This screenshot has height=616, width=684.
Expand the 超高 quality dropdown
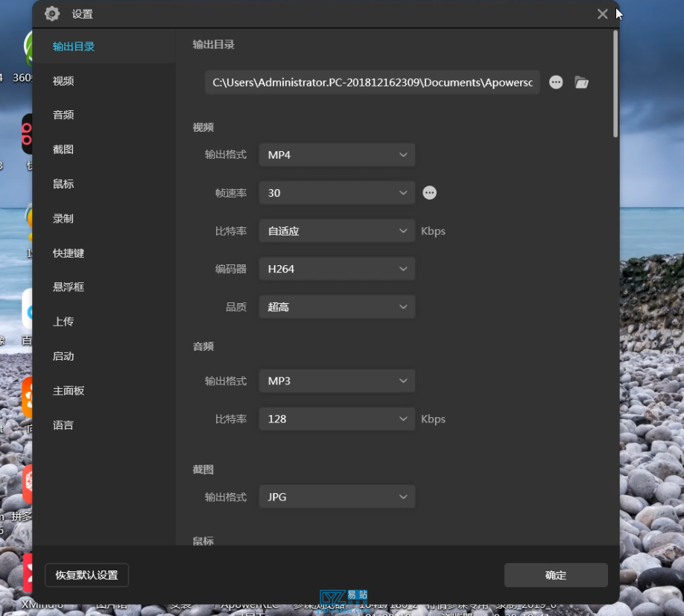click(336, 306)
